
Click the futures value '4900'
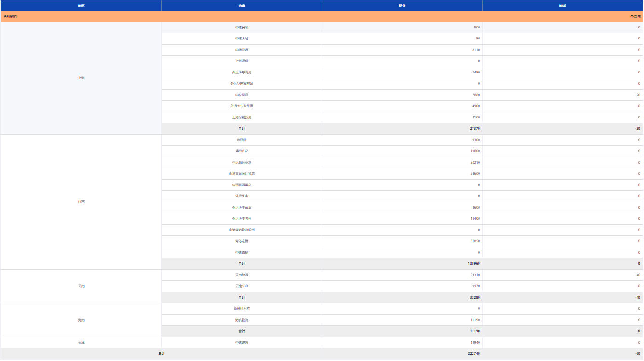[x=476, y=106]
